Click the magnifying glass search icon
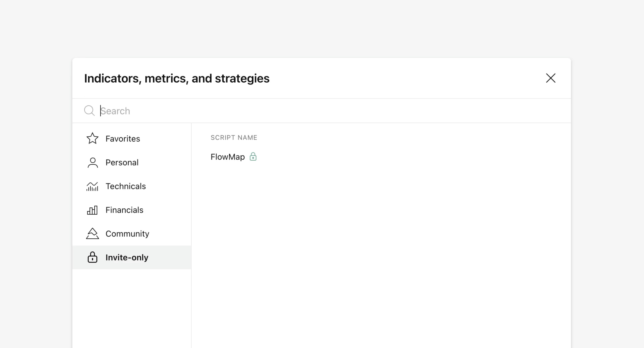Screen dimensions: 644x348 (89, 110)
